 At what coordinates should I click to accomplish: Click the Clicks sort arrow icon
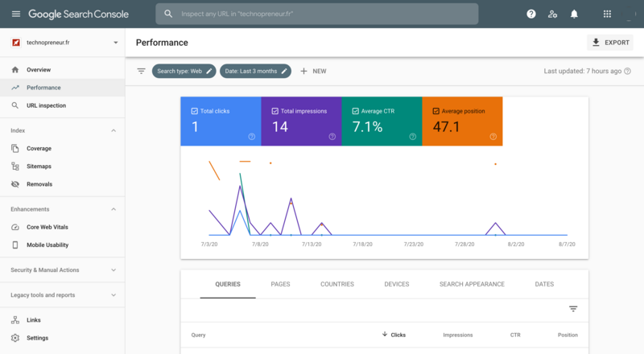[x=385, y=334]
